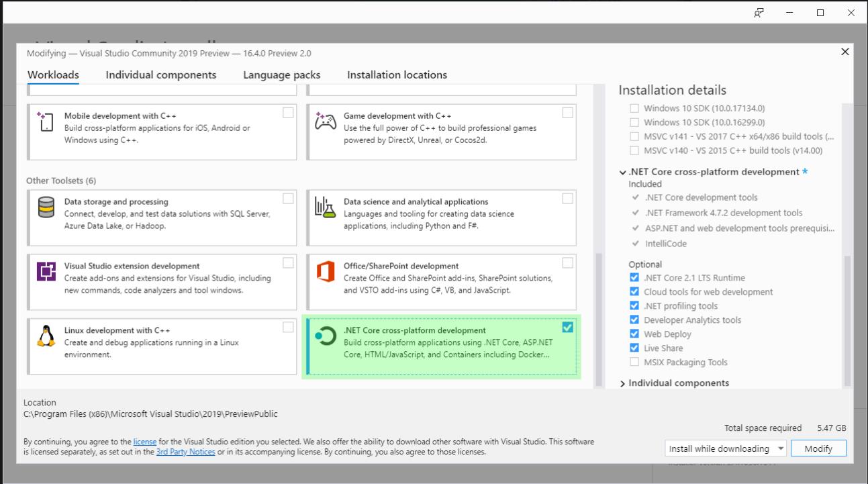Click the Modify button
Image resolution: width=868 pixels, height=484 pixels.
pyautogui.click(x=818, y=448)
